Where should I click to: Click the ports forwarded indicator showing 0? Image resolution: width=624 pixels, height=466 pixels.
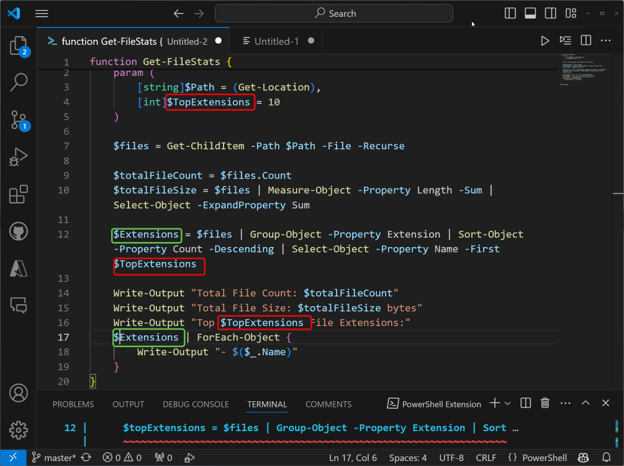[x=164, y=458]
